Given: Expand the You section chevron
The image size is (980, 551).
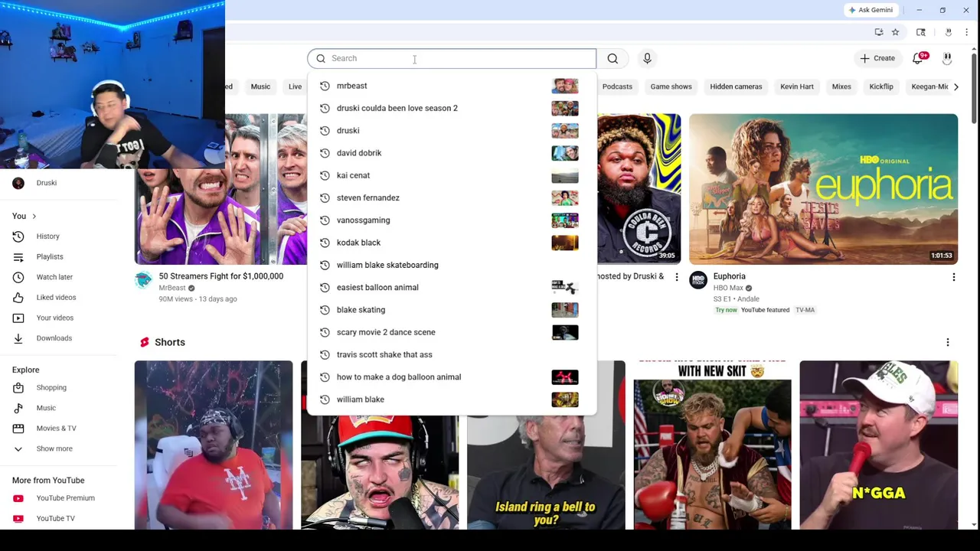Looking at the screenshot, I should (x=34, y=217).
